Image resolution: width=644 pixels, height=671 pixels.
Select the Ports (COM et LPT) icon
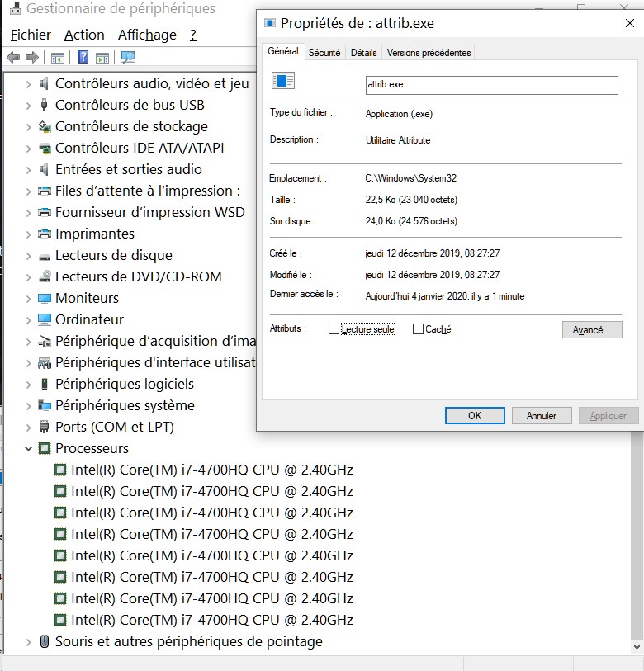tap(44, 427)
